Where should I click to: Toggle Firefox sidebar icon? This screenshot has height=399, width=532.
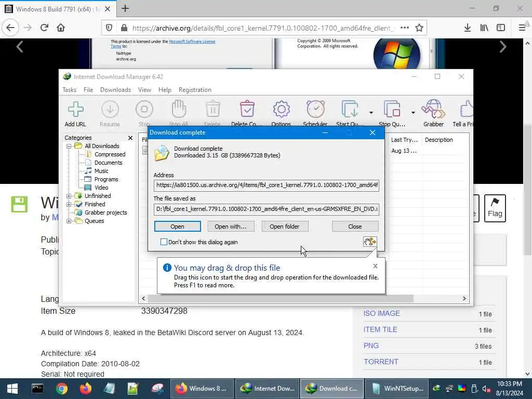[501, 28]
